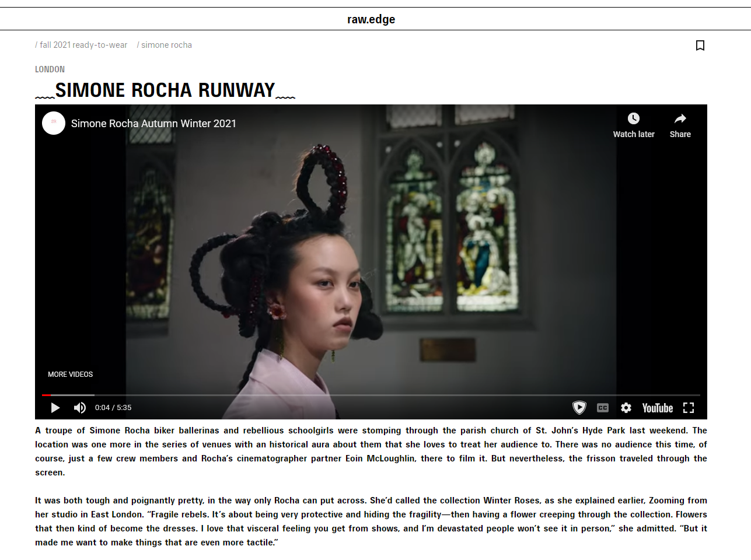Click the paragraph starting "It was both tough"
The height and width of the screenshot is (560, 751).
click(371, 521)
